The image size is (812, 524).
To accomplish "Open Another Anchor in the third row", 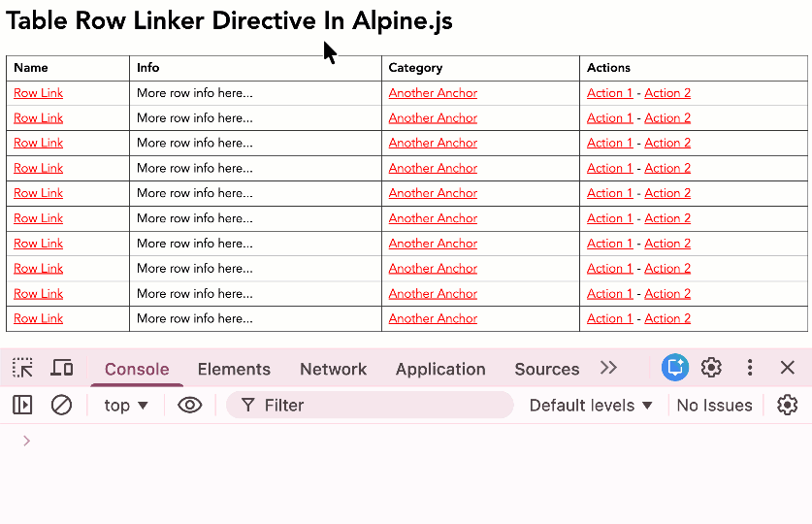I will click(433, 143).
